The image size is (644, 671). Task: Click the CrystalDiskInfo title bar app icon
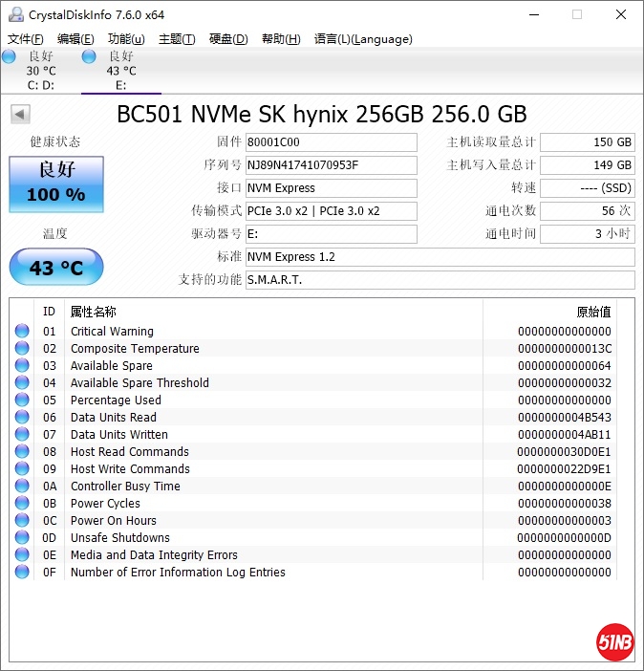pos(14,14)
